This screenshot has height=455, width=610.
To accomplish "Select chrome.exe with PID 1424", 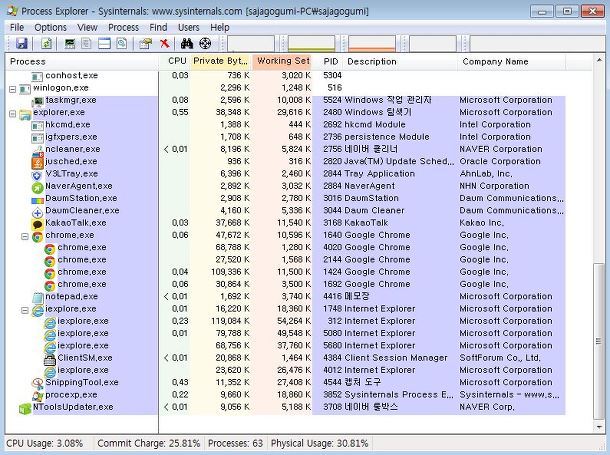I will click(x=286, y=272).
